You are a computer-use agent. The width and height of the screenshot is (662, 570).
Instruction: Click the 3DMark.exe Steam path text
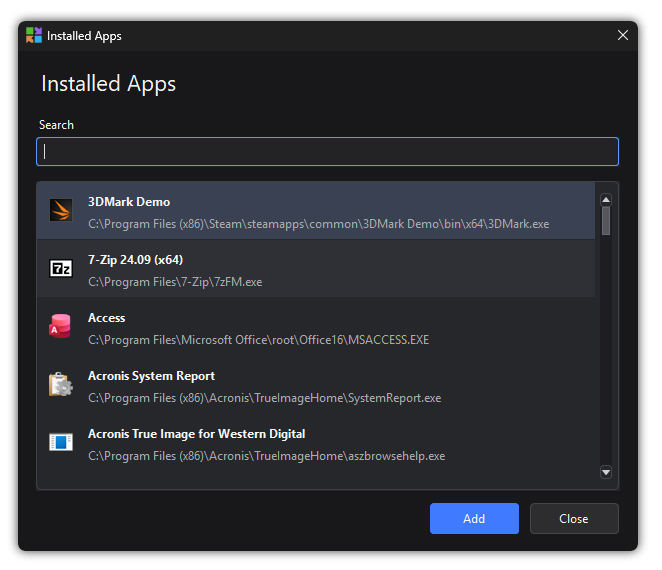point(319,224)
